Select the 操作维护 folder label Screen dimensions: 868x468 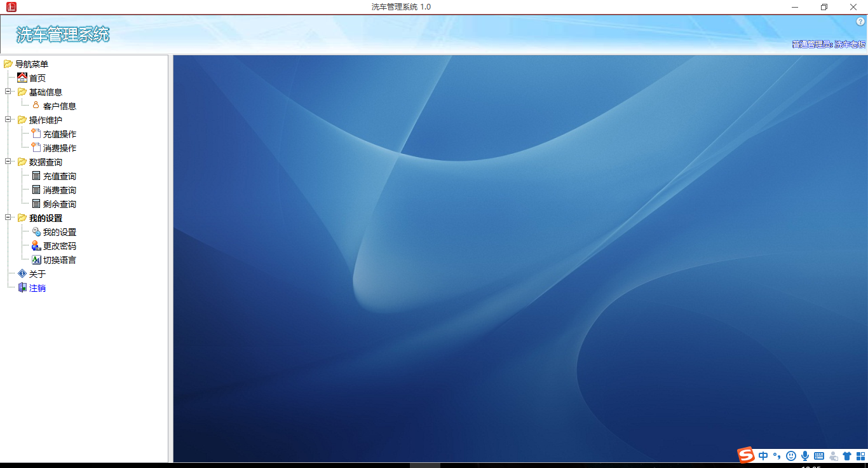46,120
